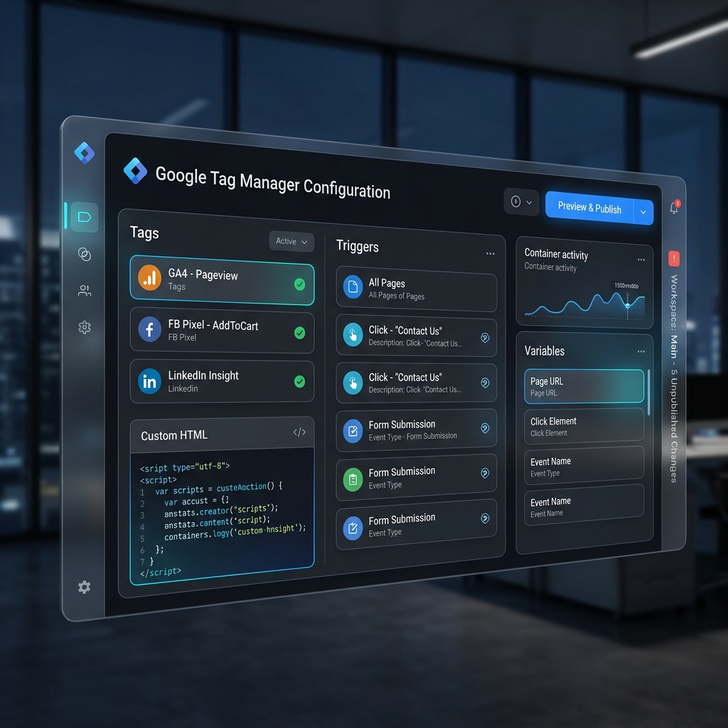Screen dimensions: 728x728
Task: Click the red alert icon above Workspace text
Action: tap(674, 258)
